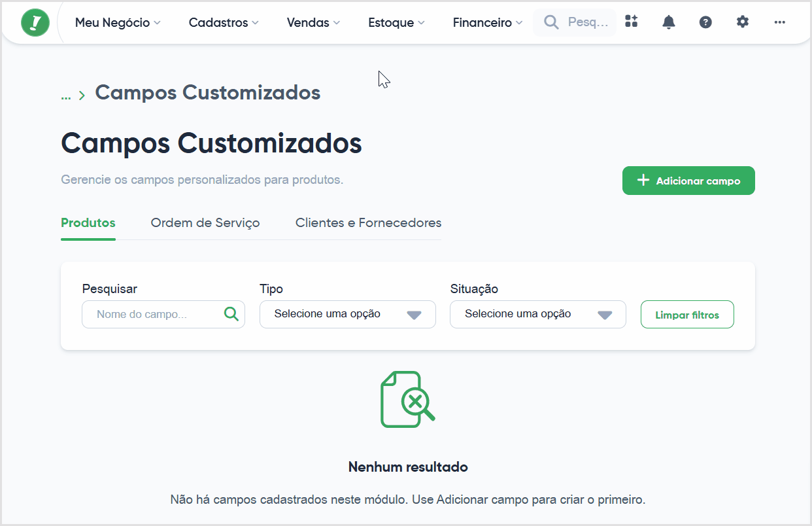Screen dimensions: 812x526
Task: Open the more options ellipsis icon
Action: (779, 22)
